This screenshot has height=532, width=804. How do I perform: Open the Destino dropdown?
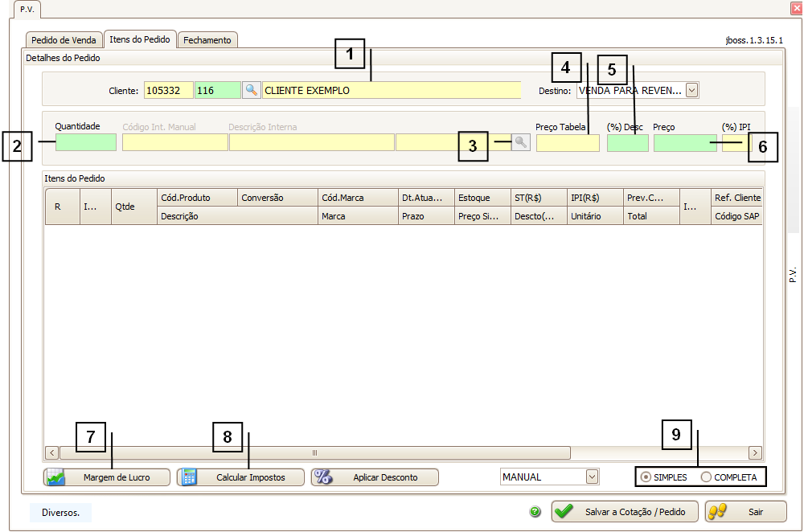(x=691, y=91)
